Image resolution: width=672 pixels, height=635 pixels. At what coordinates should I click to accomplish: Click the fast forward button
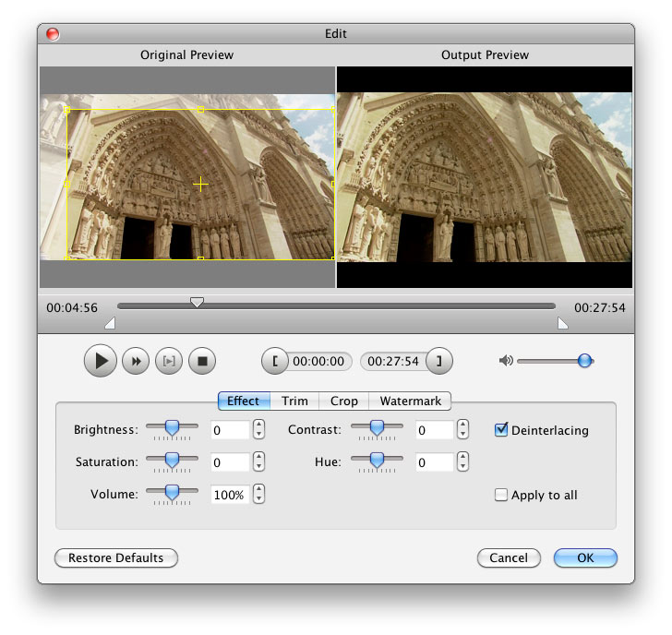pyautogui.click(x=136, y=361)
